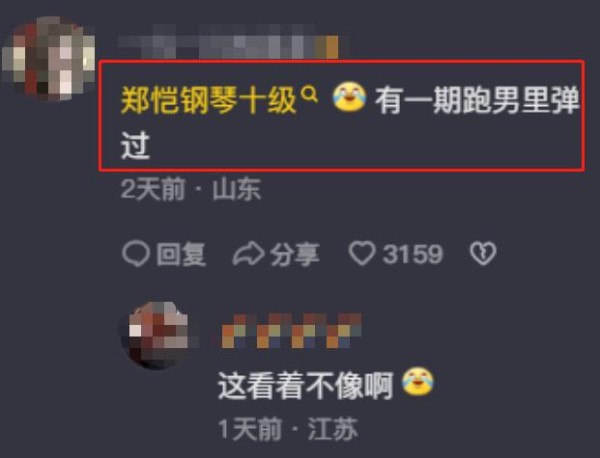Click the share arrow icon
Screen dimensions: 600x458
(x=248, y=254)
